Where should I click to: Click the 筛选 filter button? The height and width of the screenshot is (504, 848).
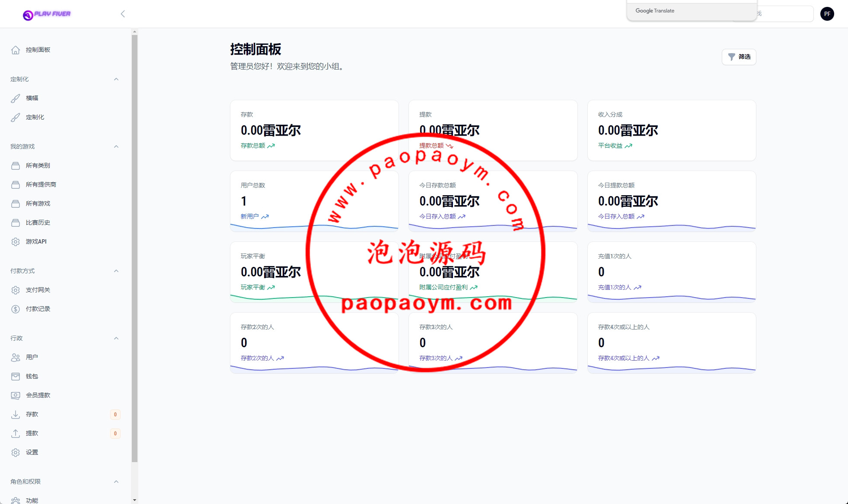tap(739, 57)
